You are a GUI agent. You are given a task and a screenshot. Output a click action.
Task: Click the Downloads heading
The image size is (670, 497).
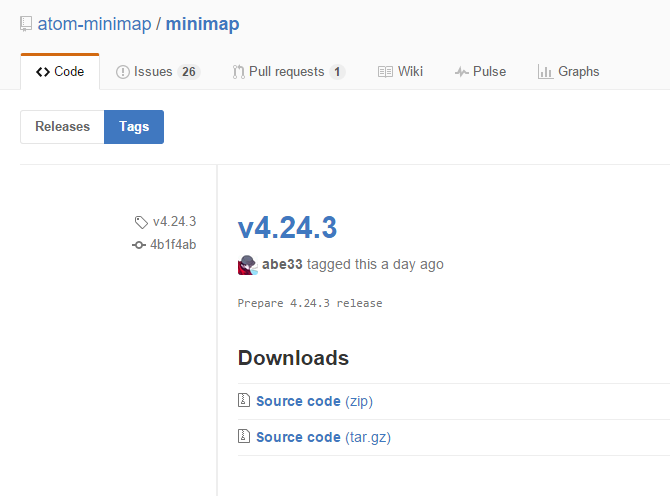click(x=293, y=358)
